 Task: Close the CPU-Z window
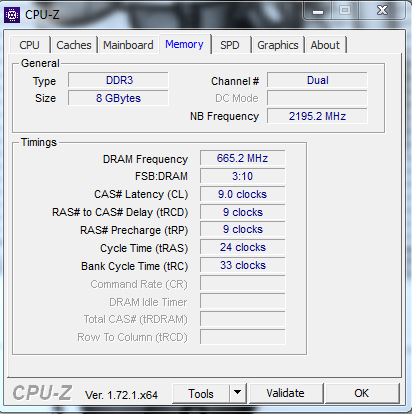pyautogui.click(x=382, y=11)
